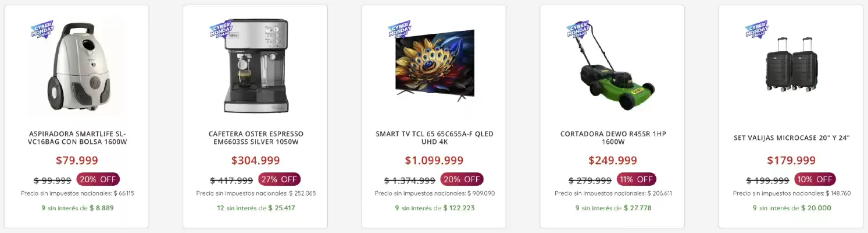This screenshot has height=233, width=868.
Task: Open the Aspiradora Smartlife SL-VC16BAG title link
Action: tap(77, 138)
